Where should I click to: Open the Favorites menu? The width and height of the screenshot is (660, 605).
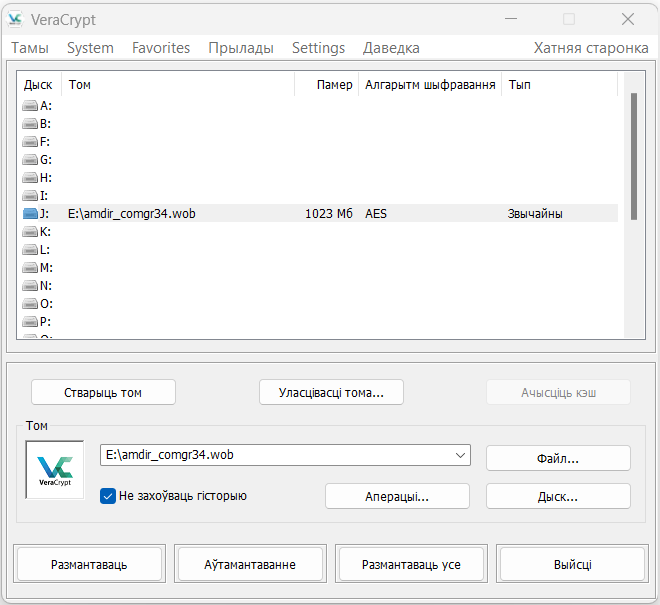coord(161,48)
